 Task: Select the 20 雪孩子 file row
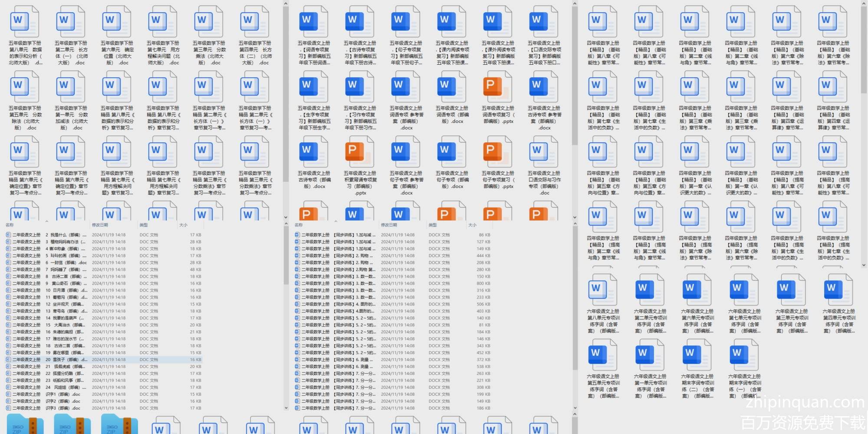pyautogui.click(x=65, y=360)
